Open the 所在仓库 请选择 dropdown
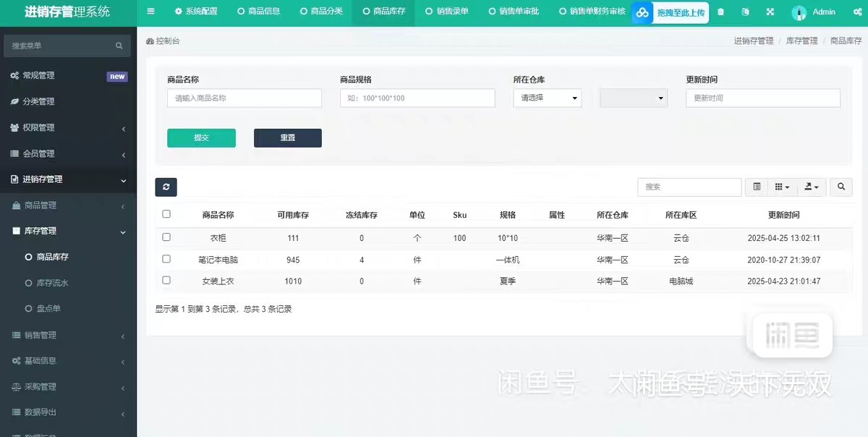Image resolution: width=868 pixels, height=437 pixels. [547, 98]
